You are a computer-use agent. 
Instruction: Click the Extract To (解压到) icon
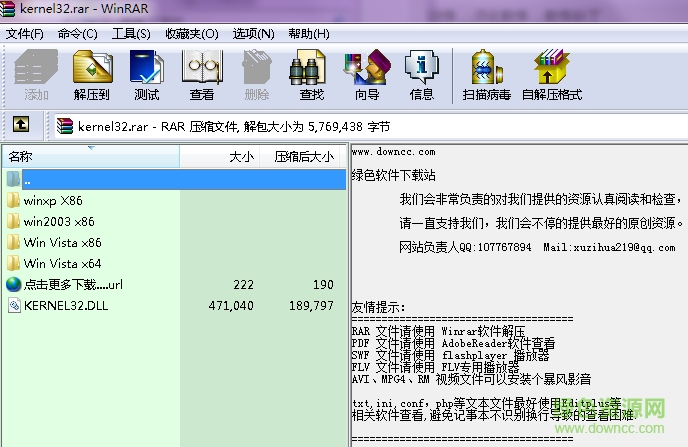point(93,67)
